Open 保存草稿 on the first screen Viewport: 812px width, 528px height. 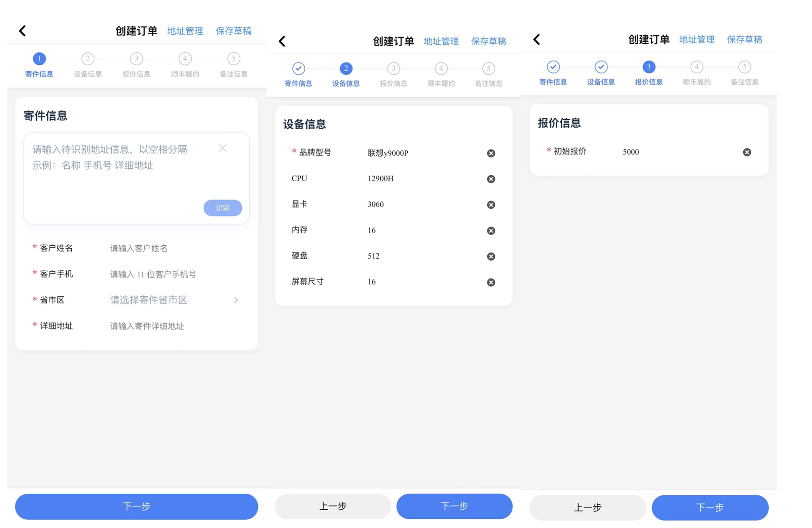[233, 31]
